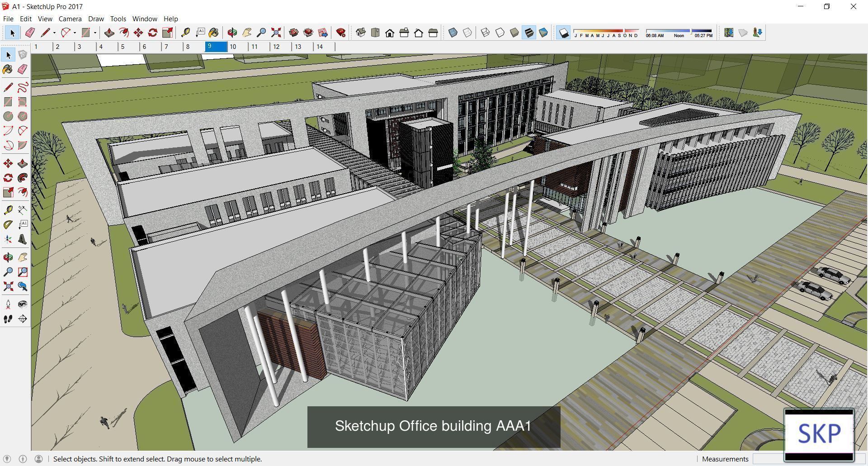This screenshot has width=868, height=466.
Task: Enable Wireframe face style
Action: [x=486, y=33]
